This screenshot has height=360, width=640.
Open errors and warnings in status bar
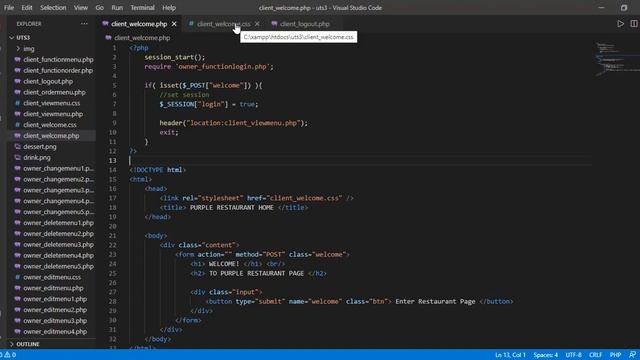pos(8,355)
